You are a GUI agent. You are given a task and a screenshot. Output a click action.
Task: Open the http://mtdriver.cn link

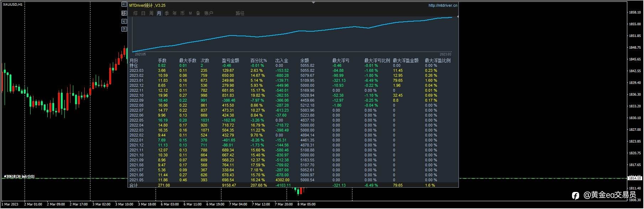443,6
